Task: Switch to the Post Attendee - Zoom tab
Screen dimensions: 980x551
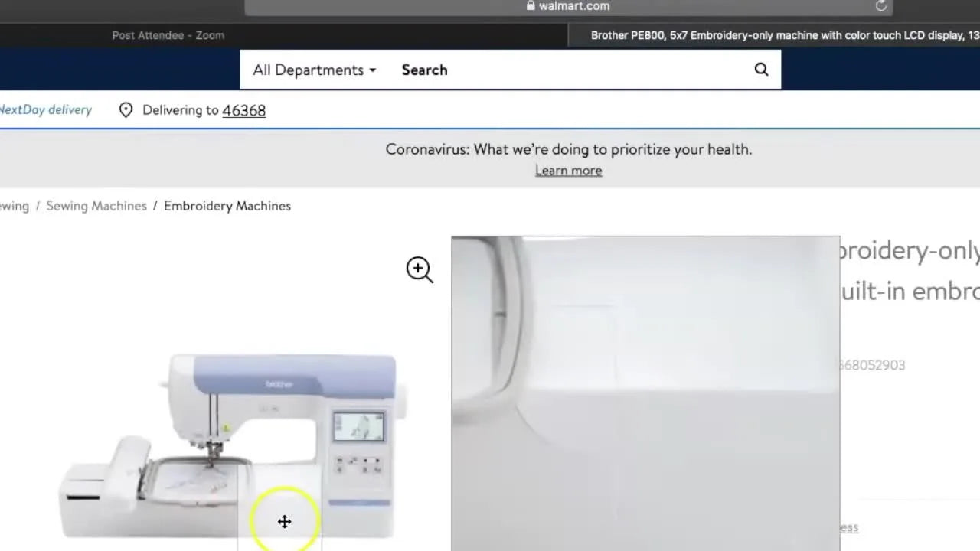Action: pyautogui.click(x=168, y=35)
